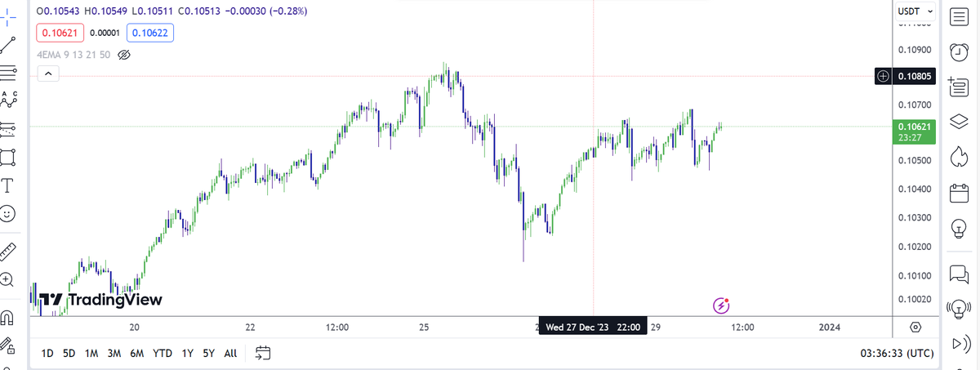This screenshot has width=980, height=370.
Task: Select the rectangle shapes tool
Action: (8, 156)
